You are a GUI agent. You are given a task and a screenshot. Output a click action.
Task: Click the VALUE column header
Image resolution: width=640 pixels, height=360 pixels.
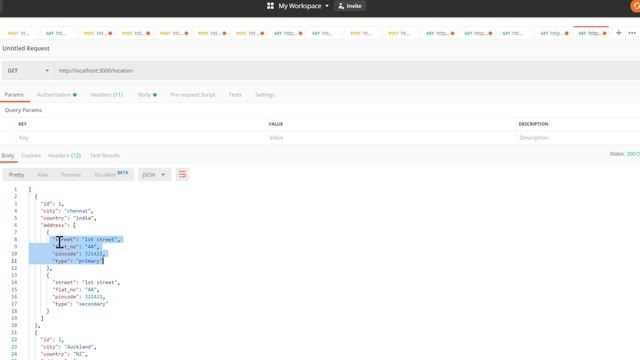pyautogui.click(x=276, y=124)
